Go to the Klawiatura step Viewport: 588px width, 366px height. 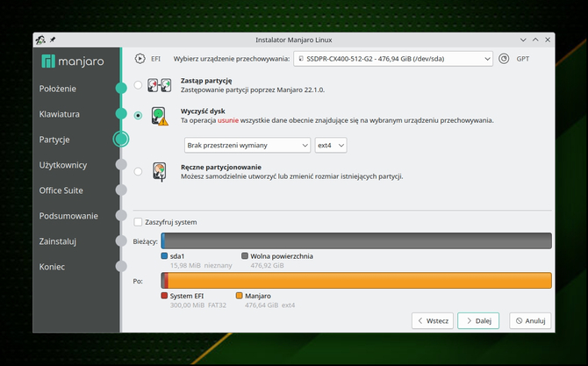tap(60, 114)
